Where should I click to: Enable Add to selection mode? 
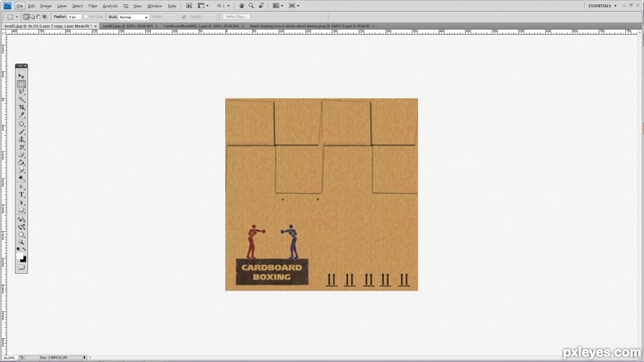click(x=32, y=17)
